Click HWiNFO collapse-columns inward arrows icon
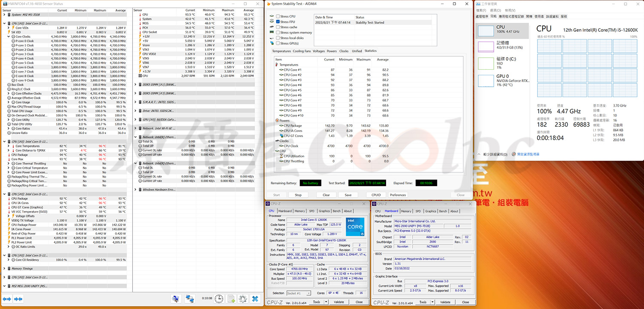Image resolution: width=644 pixels, height=309 pixels. click(x=18, y=299)
